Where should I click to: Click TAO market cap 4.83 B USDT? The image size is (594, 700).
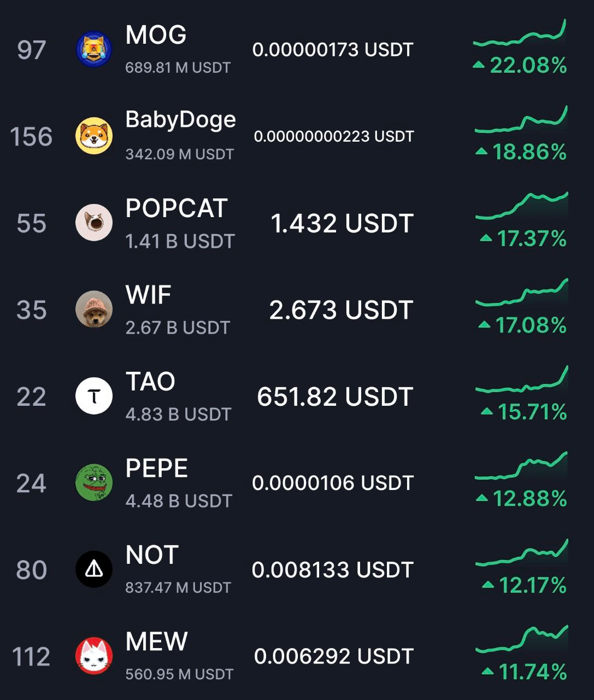tap(179, 414)
